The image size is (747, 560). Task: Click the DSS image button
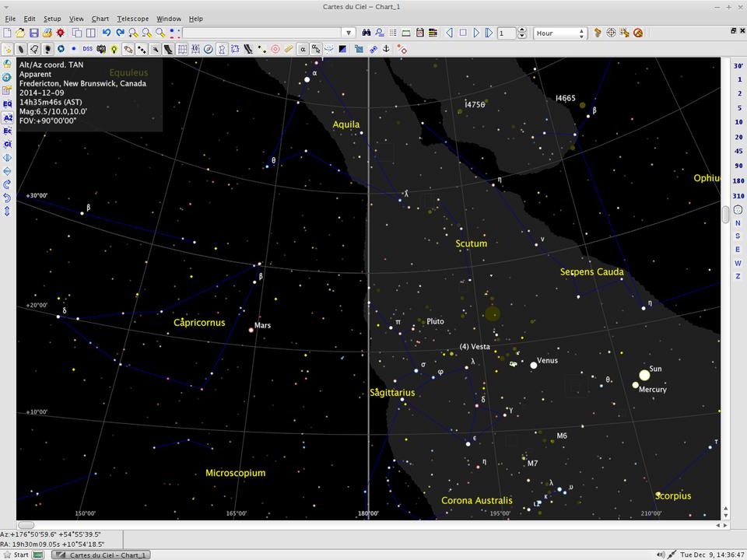click(87, 49)
